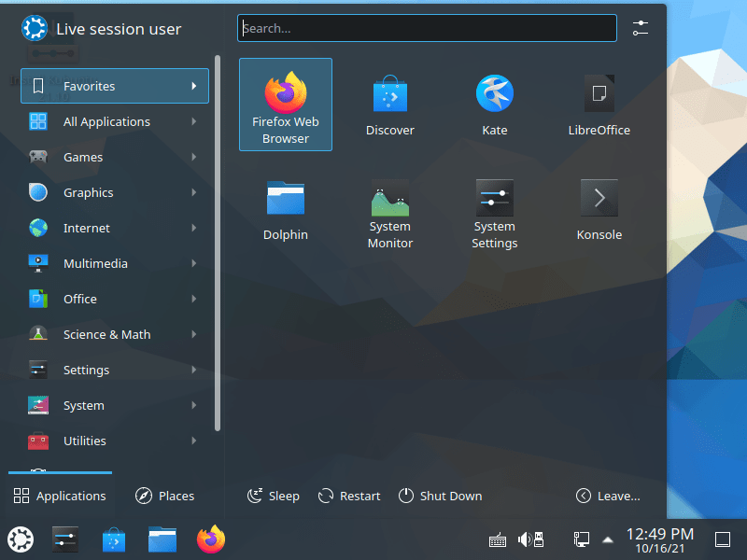Launch Firefox pinned on the taskbar
747x560 pixels.
(211, 539)
